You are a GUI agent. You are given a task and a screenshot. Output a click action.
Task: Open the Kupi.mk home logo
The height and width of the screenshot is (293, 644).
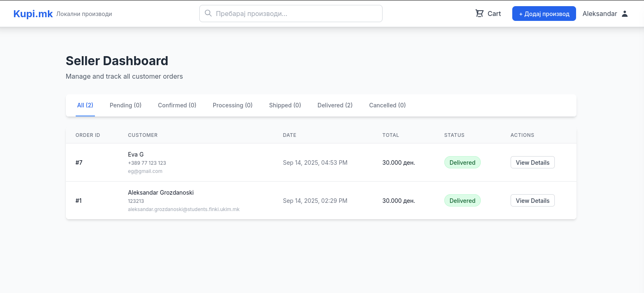pyautogui.click(x=33, y=14)
